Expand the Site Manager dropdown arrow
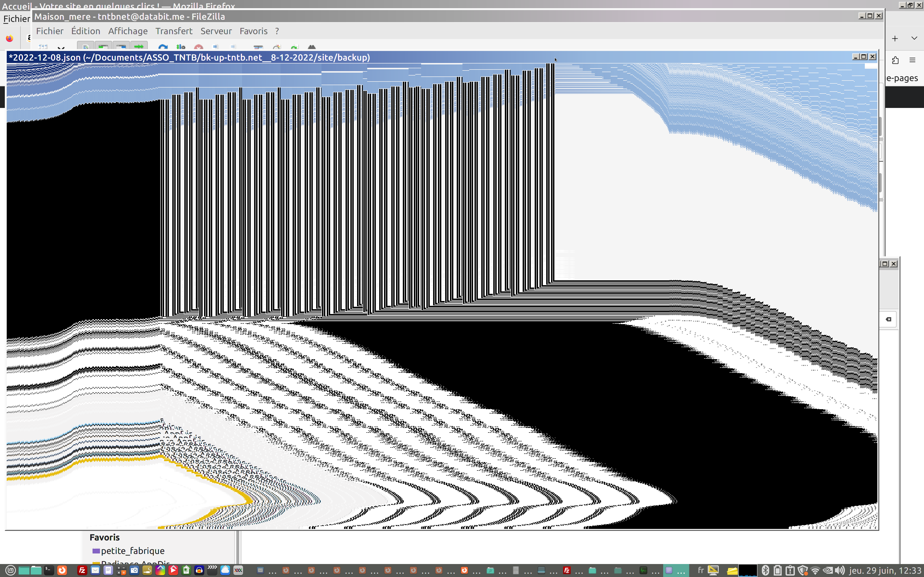Viewport: 924px width, 577px height. point(61,48)
